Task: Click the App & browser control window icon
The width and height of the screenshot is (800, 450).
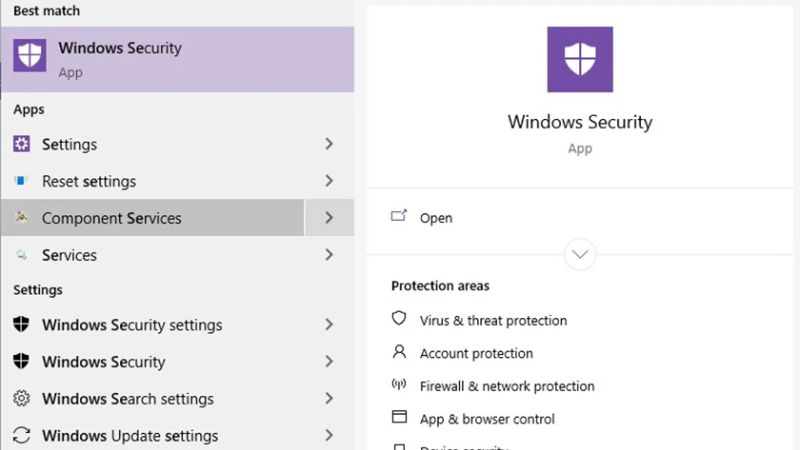Action: click(x=399, y=417)
